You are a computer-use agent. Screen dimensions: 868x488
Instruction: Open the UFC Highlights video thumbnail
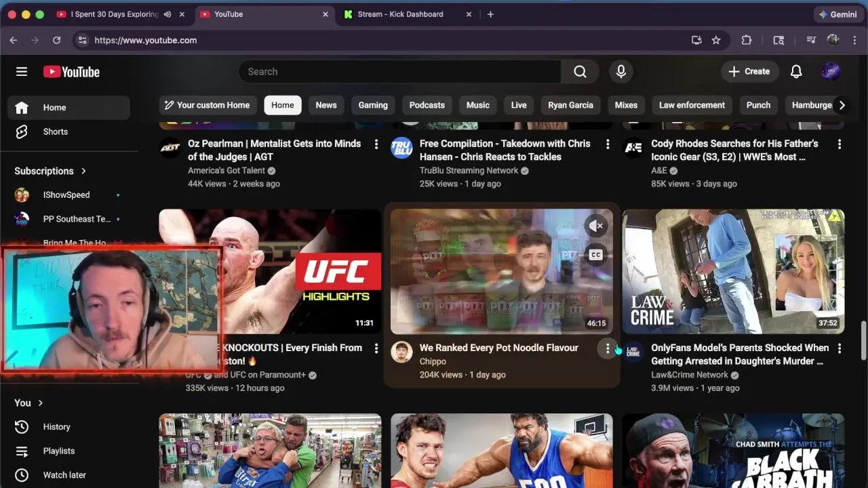(x=270, y=271)
